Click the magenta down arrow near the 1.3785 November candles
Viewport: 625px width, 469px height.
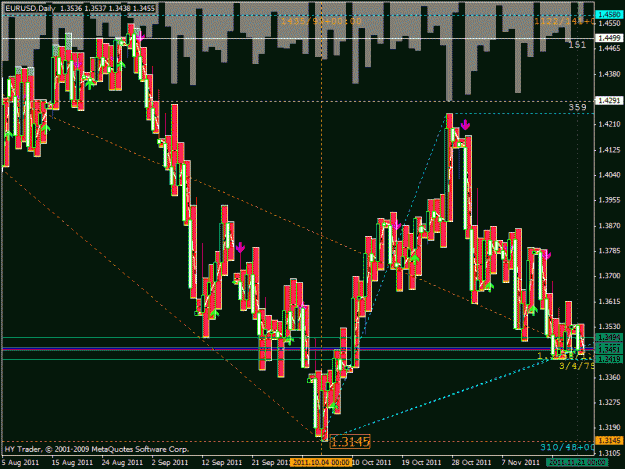pos(546,255)
